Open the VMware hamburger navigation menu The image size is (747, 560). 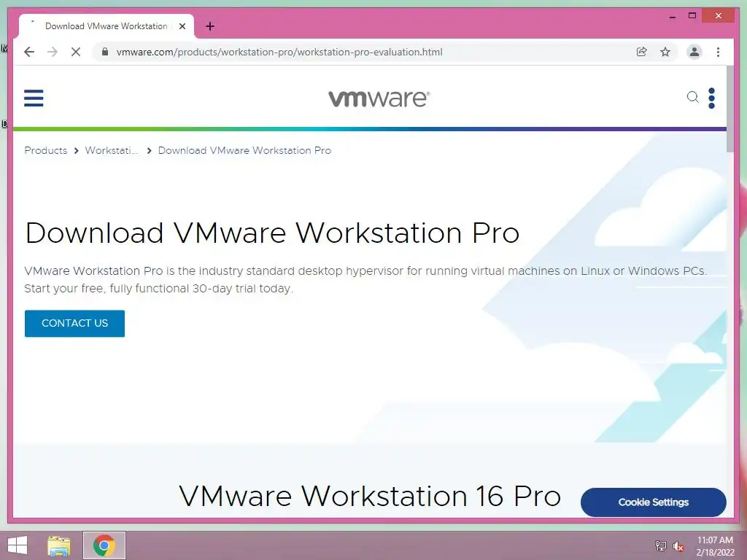tap(34, 98)
